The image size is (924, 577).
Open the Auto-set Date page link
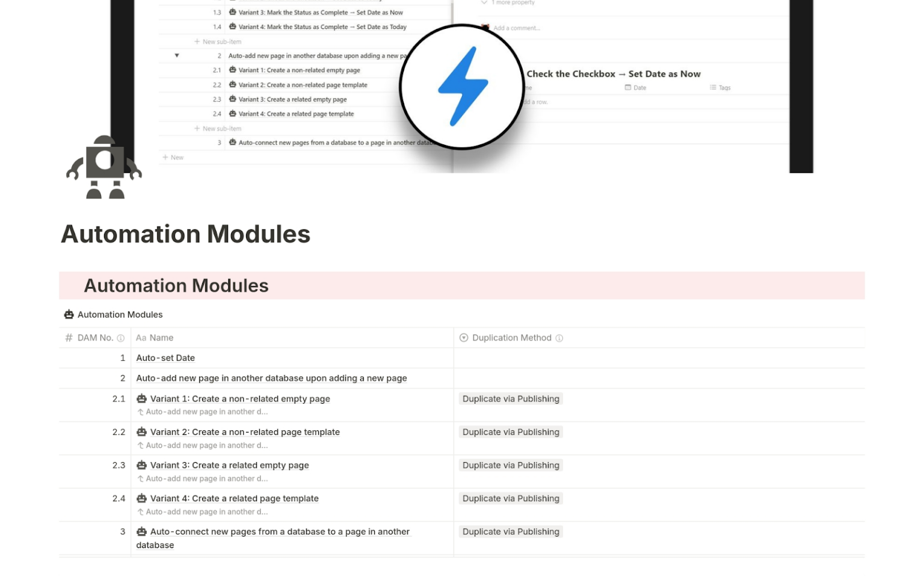tap(165, 357)
